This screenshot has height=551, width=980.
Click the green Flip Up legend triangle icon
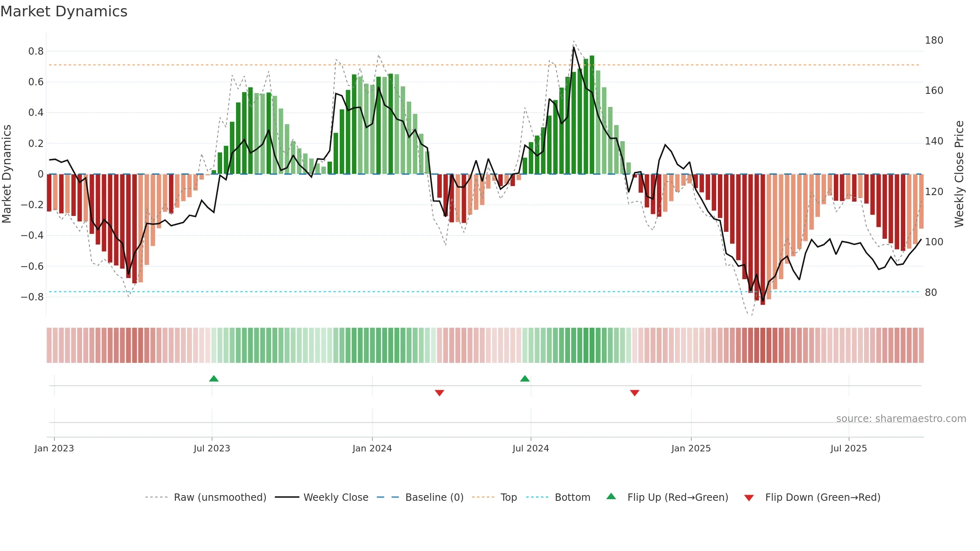(611, 496)
